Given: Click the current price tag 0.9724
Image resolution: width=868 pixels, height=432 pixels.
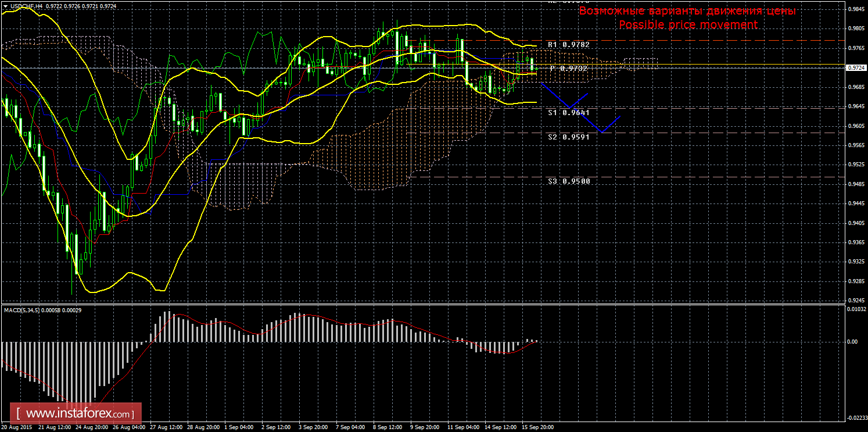Looking at the screenshot, I should tap(856, 68).
